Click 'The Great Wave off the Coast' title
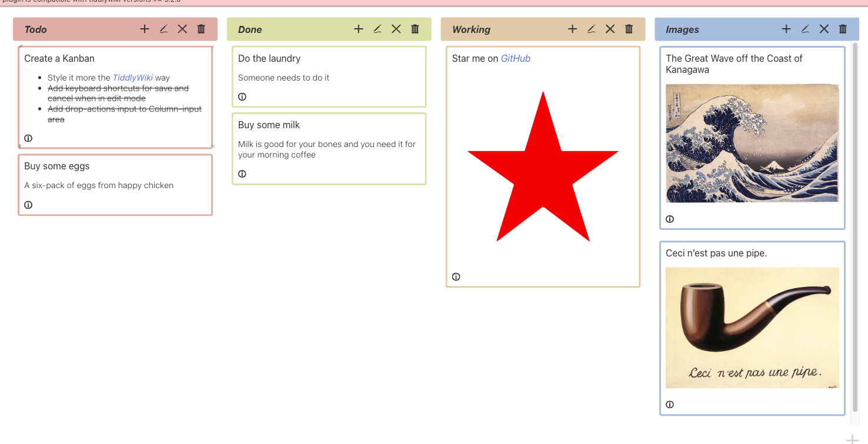The width and height of the screenshot is (868, 444). [x=734, y=64]
